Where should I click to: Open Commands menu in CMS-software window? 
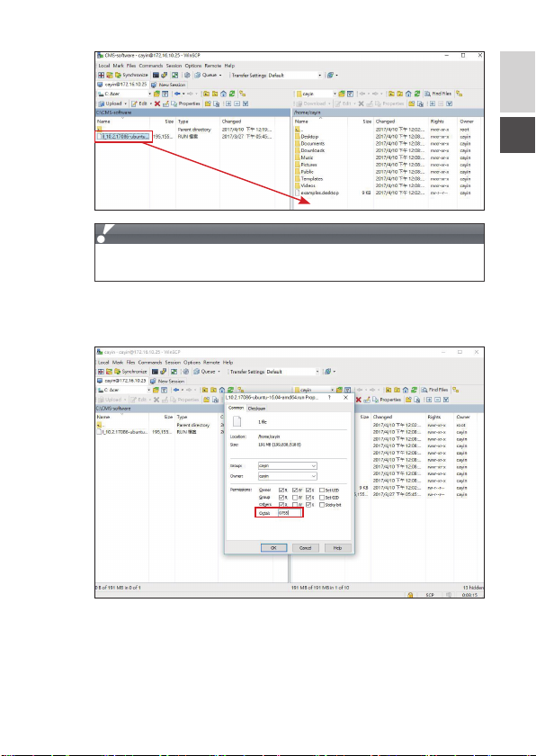[151, 66]
